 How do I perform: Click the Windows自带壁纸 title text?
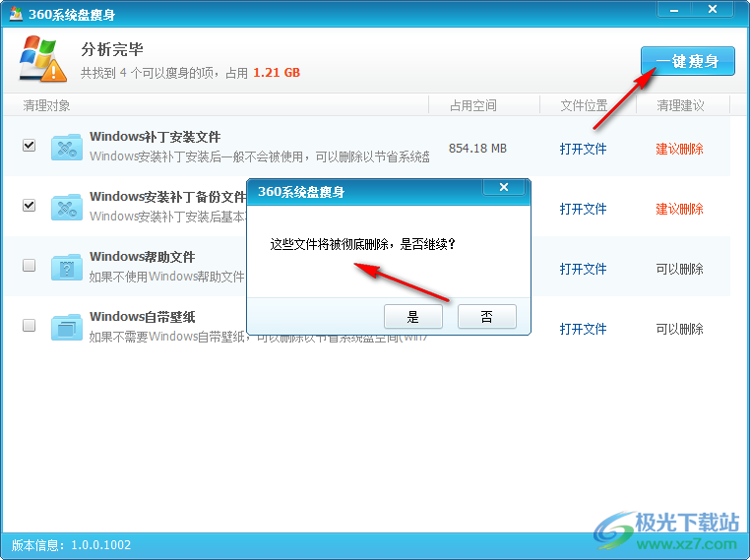point(142,317)
